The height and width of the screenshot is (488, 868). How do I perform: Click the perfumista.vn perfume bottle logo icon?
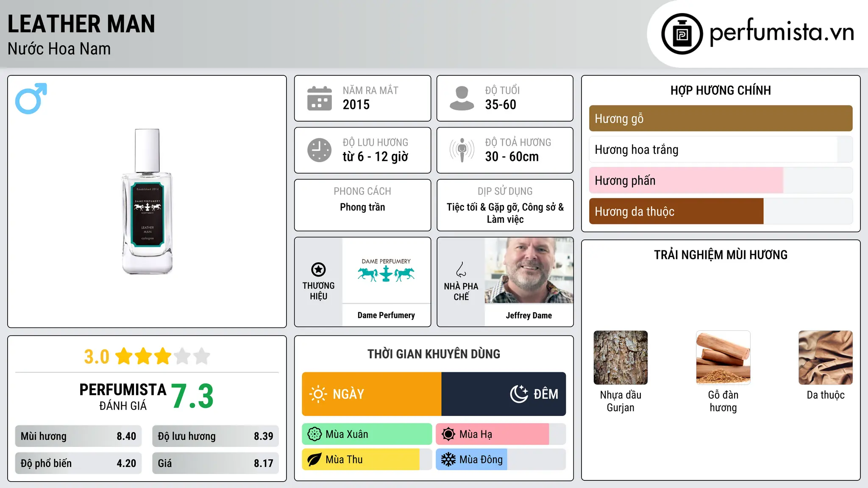pos(682,34)
